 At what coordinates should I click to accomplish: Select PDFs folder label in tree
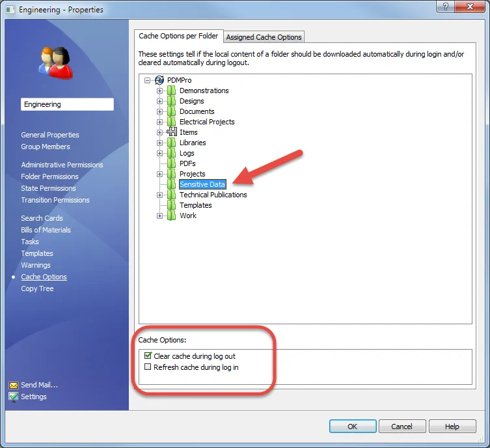tap(187, 163)
